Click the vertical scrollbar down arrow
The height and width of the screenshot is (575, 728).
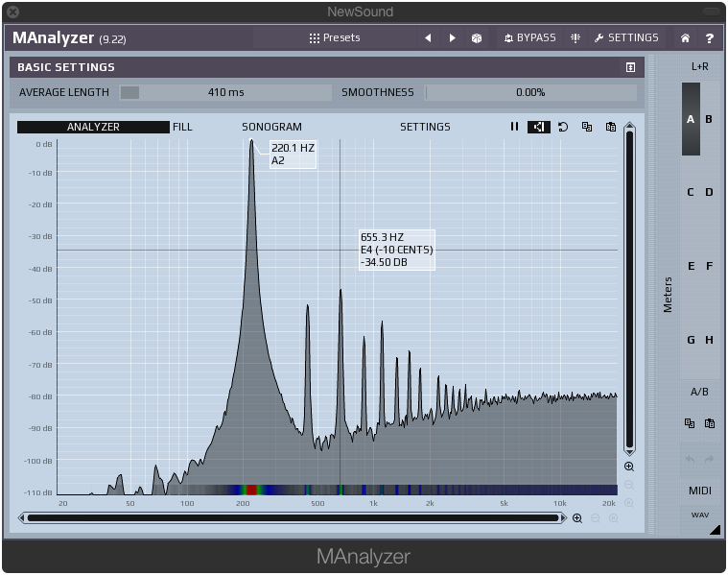click(x=629, y=452)
